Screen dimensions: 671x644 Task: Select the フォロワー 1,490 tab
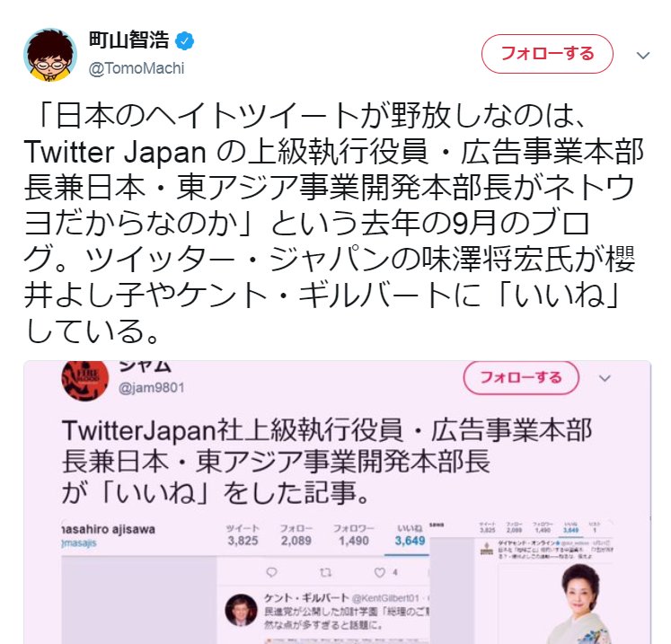point(354,535)
